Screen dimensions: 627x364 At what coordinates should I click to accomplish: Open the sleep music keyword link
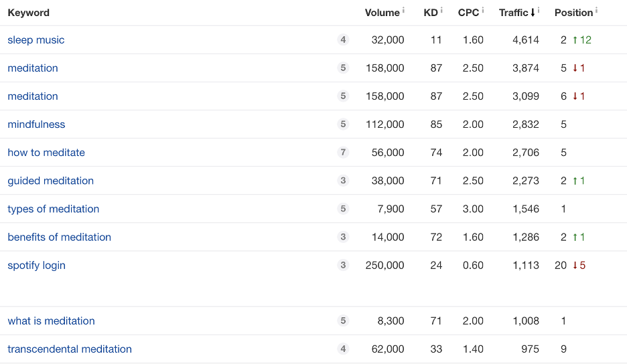coord(36,40)
